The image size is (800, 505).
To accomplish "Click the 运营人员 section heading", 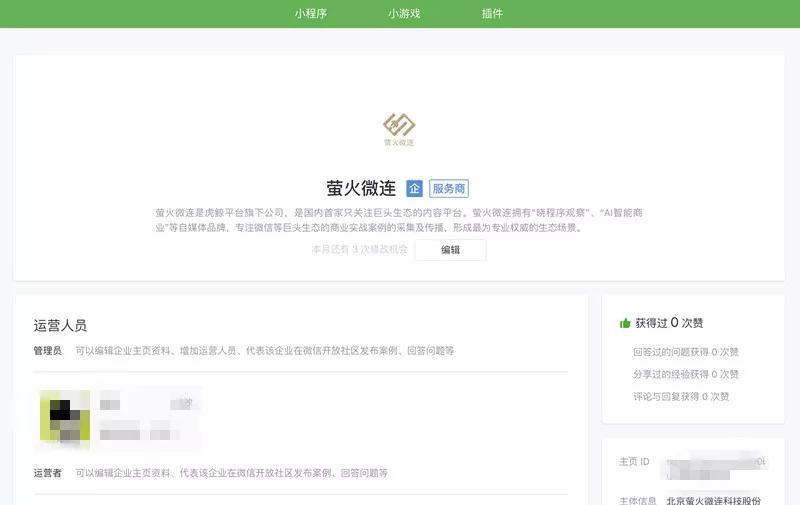I will point(60,325).
